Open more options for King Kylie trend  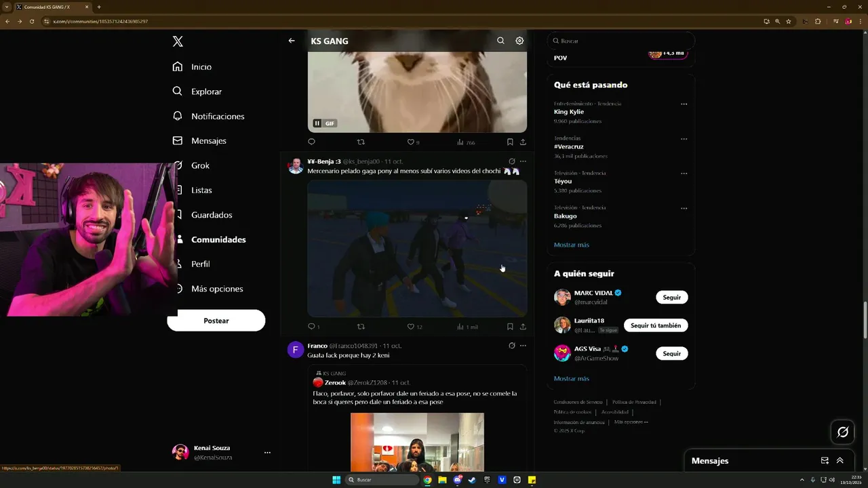[684, 104]
